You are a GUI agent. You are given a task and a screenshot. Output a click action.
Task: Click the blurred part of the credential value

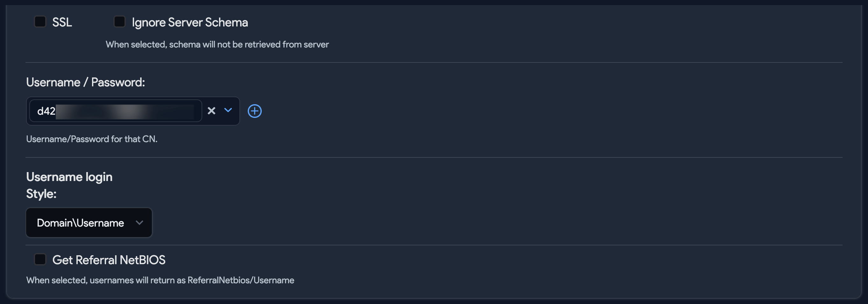click(125, 112)
